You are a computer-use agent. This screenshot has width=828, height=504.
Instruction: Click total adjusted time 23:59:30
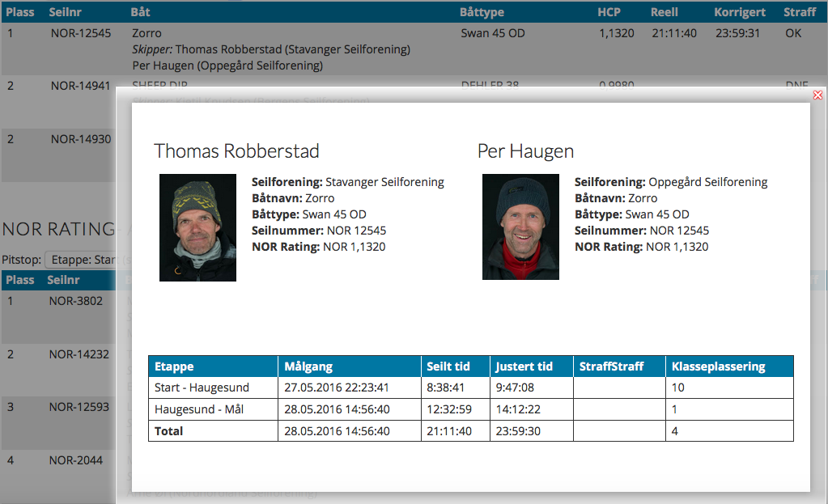coord(518,431)
